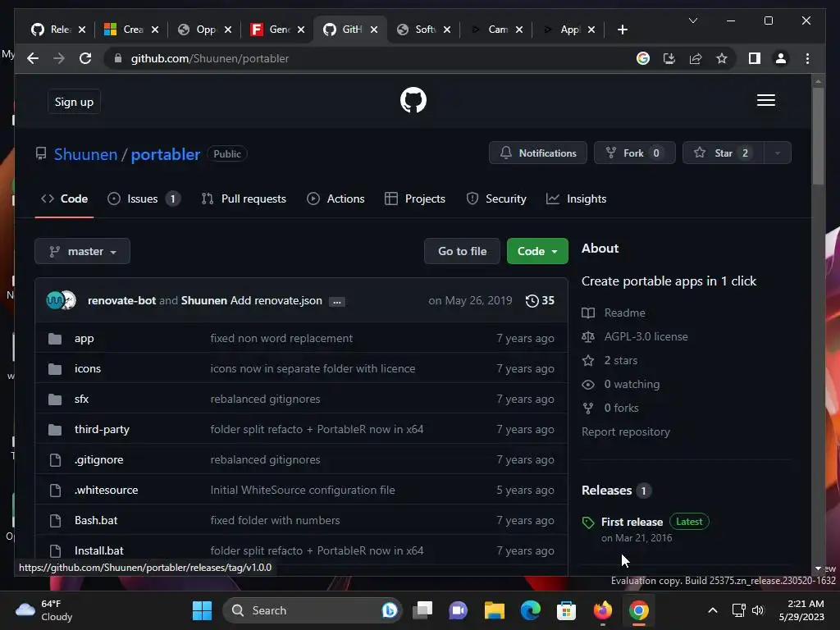Open the First release link

[x=632, y=522]
